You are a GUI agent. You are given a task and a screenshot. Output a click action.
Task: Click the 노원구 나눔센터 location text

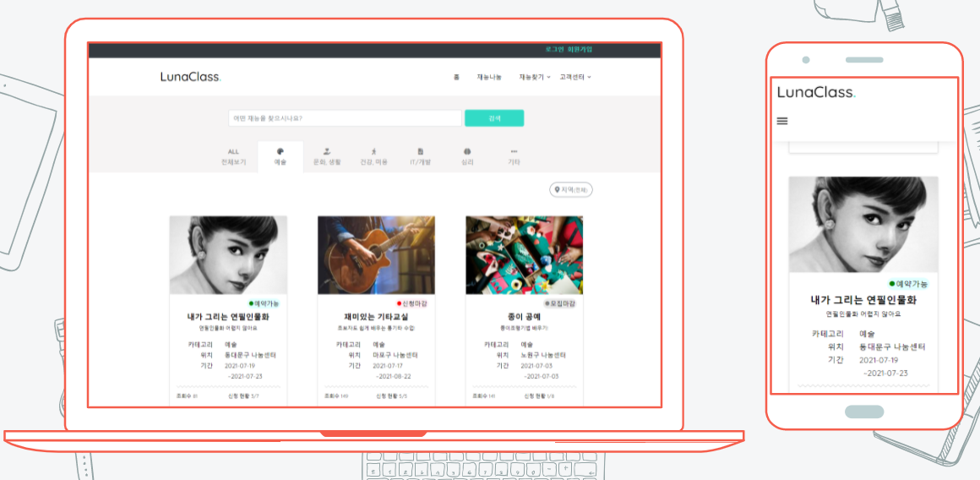click(543, 355)
